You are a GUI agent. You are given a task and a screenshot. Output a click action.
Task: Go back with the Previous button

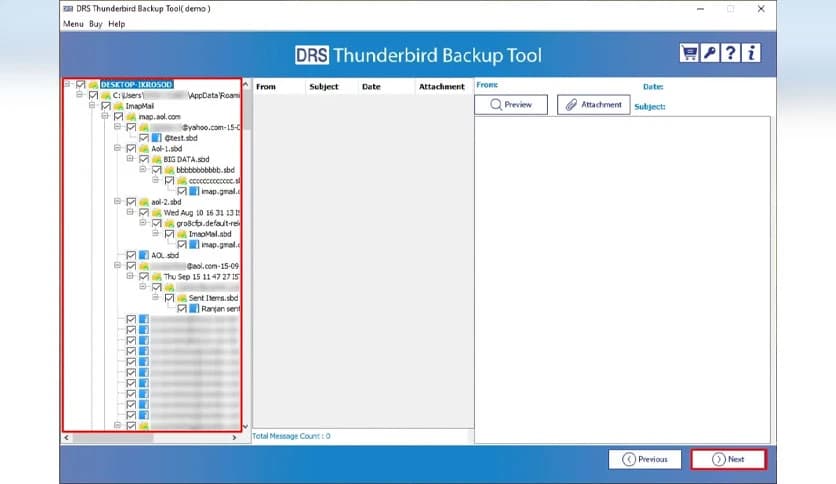[645, 459]
